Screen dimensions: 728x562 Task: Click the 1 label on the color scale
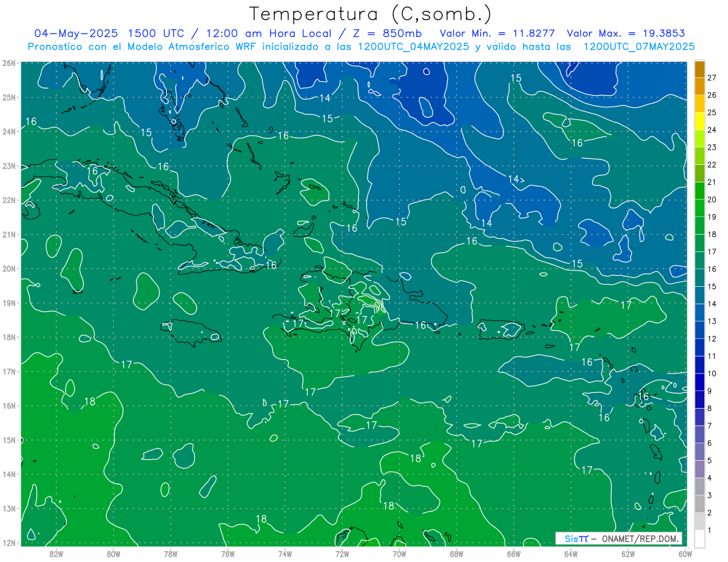point(710,530)
